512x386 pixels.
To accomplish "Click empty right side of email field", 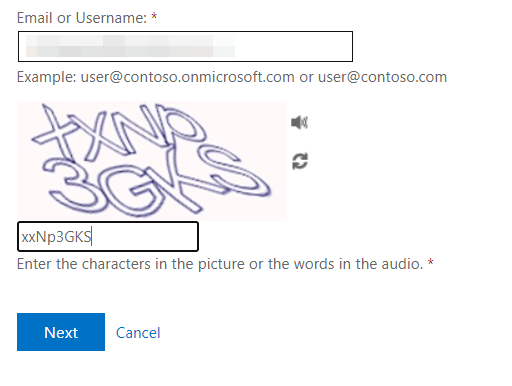I will pos(293,47).
